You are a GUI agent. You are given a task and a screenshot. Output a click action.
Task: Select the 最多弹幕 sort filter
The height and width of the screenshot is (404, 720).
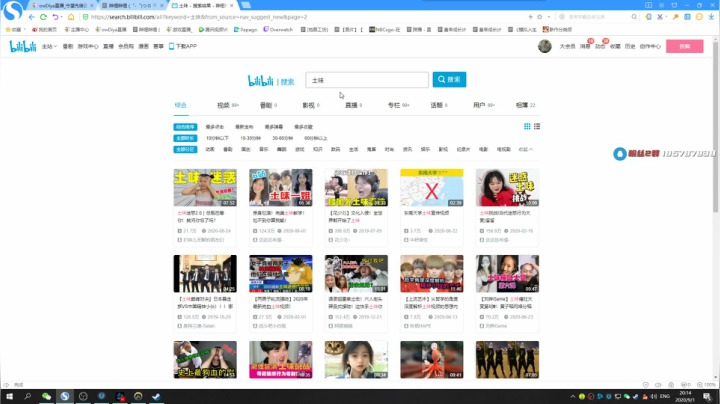tap(274, 127)
